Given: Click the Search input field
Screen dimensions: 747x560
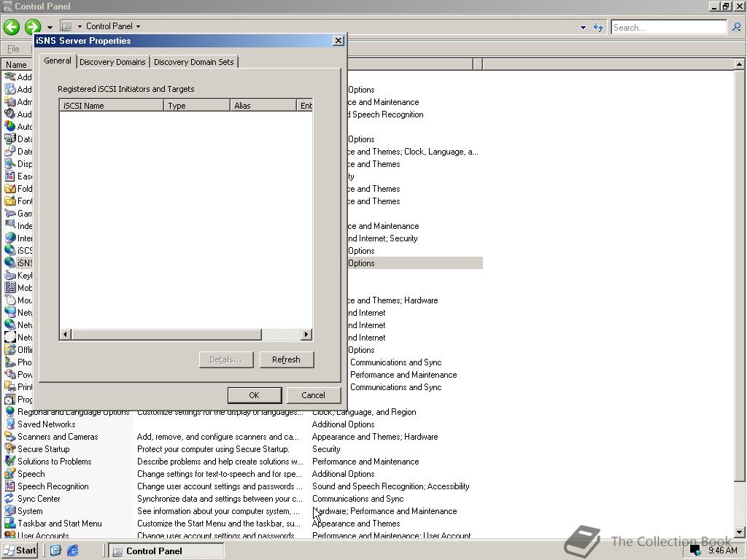Looking at the screenshot, I should pos(670,27).
